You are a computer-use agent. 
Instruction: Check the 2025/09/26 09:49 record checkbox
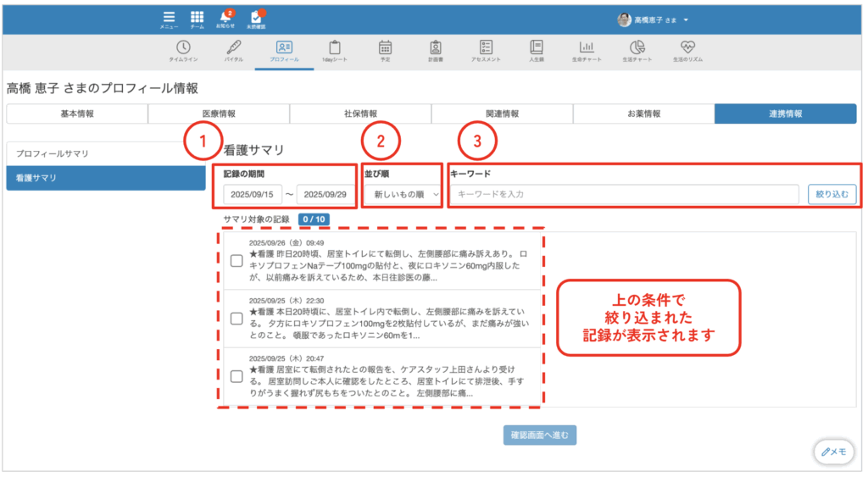pos(237,260)
